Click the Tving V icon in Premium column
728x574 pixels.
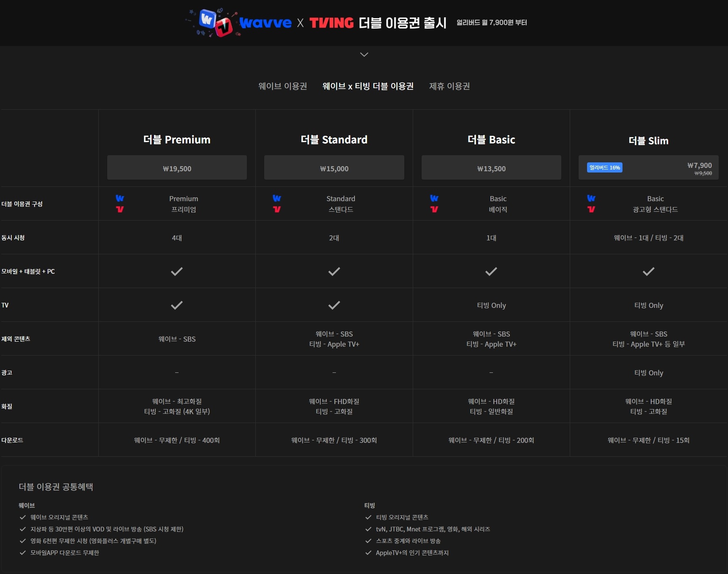(120, 209)
